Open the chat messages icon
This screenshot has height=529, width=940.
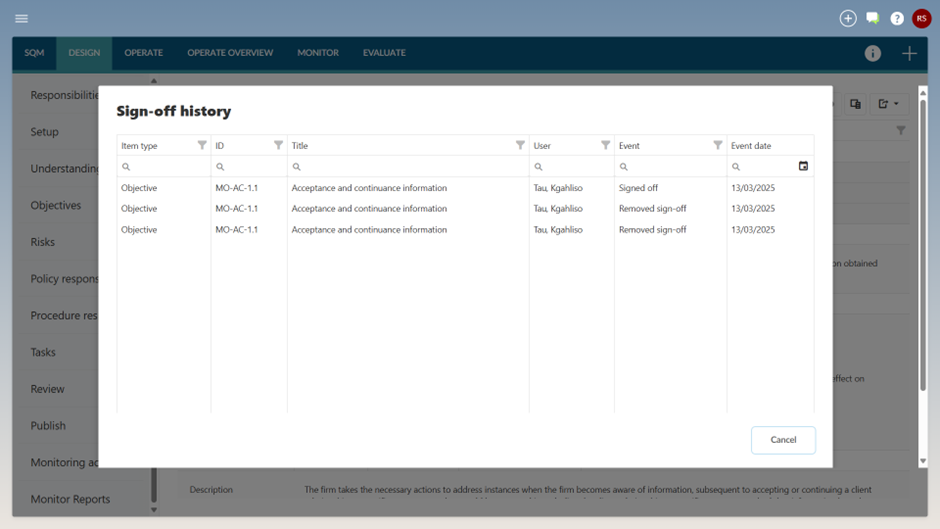[873, 18]
